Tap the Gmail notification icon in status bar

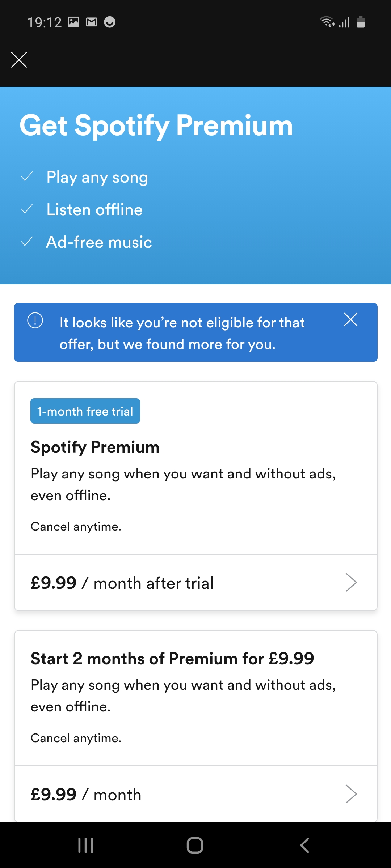92,22
